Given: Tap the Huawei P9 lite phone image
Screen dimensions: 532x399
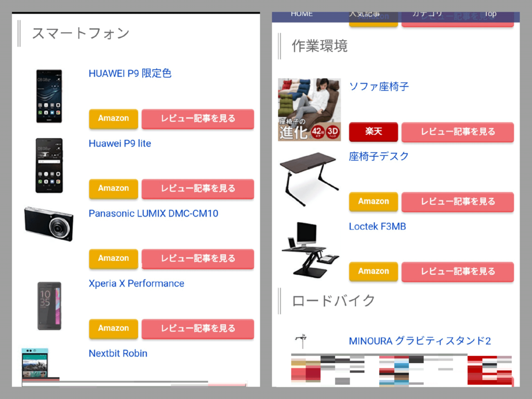Looking at the screenshot, I should point(49,166).
